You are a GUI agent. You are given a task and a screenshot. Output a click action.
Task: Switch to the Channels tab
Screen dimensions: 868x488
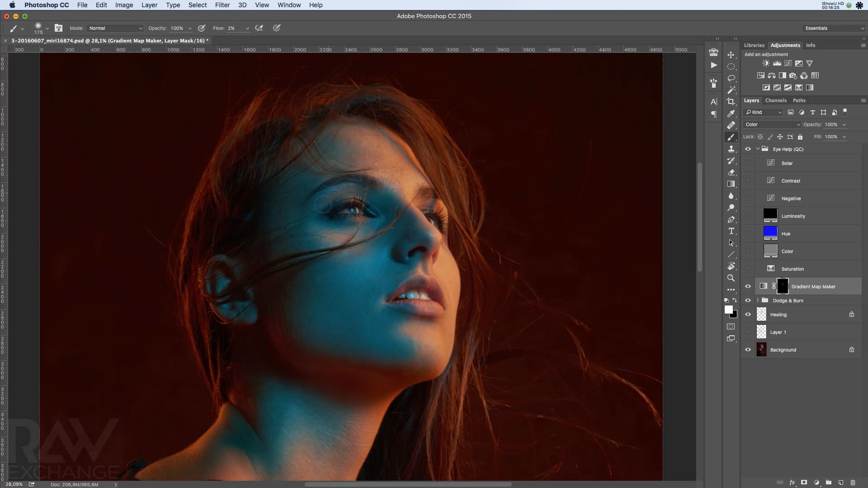point(776,100)
